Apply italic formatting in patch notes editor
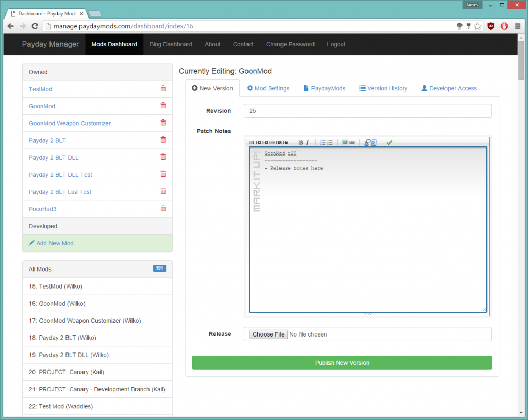528x420 pixels. tap(307, 143)
